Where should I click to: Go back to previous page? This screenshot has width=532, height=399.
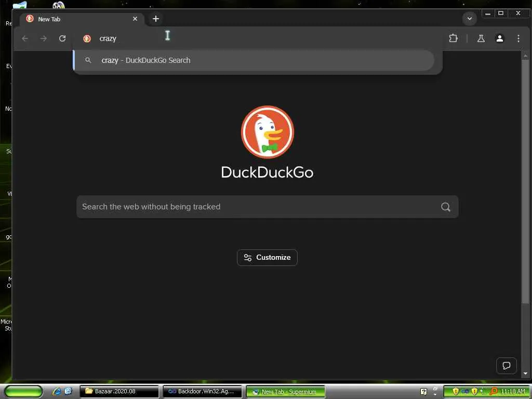25,38
